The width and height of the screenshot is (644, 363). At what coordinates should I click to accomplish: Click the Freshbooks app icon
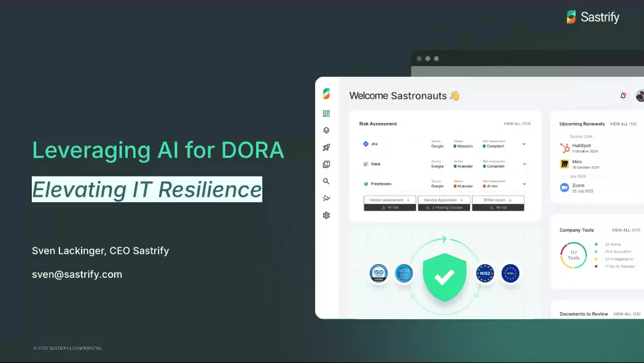tap(366, 184)
